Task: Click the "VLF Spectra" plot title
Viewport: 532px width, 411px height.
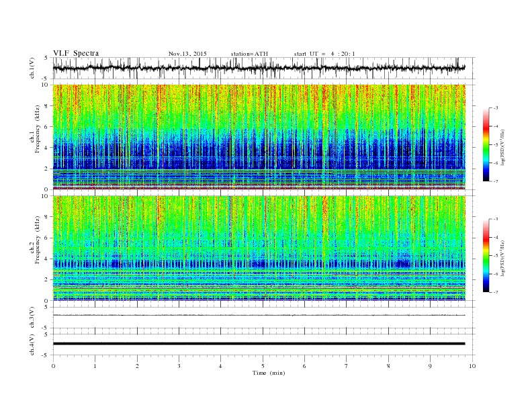Action: click(76, 53)
